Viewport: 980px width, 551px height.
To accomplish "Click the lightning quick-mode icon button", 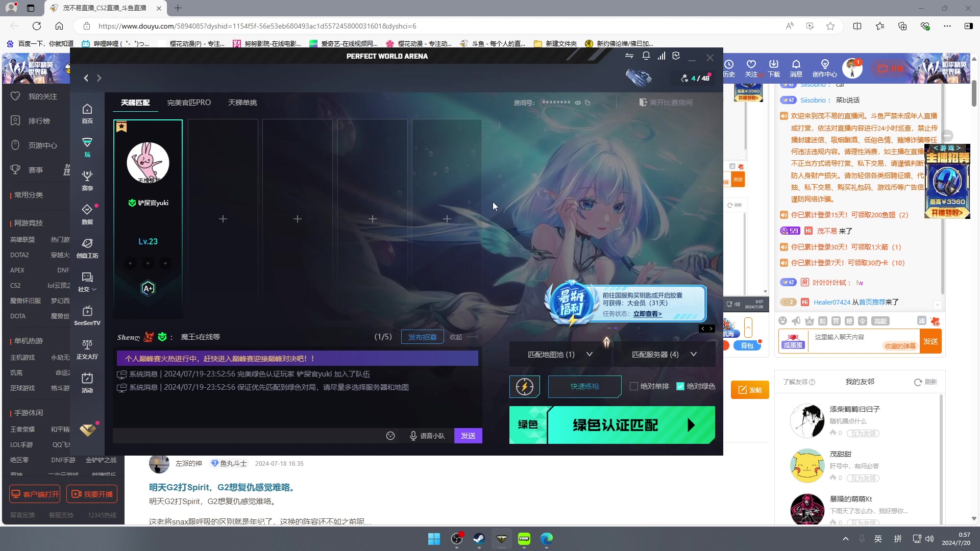I will point(525,387).
